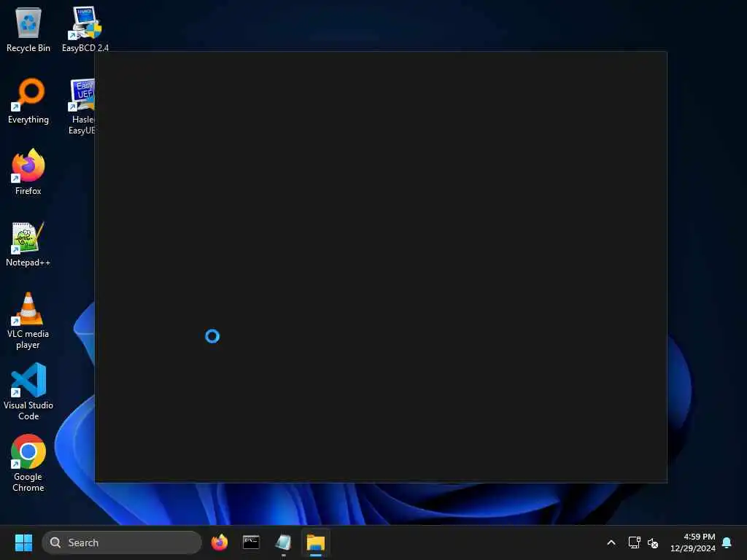This screenshot has width=747, height=560.
Task: Click the taskbar Search box
Action: [122, 542]
